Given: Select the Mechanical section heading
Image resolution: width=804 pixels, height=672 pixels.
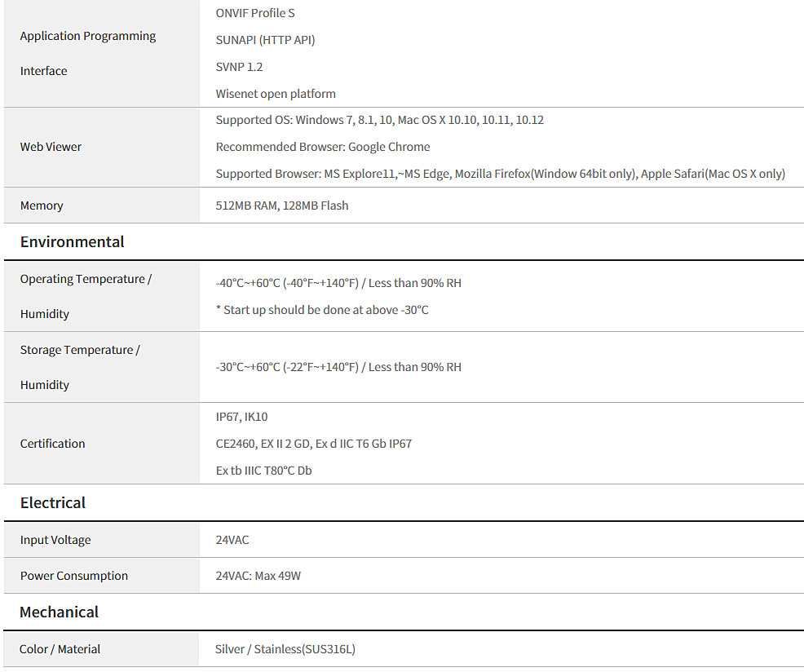Looking at the screenshot, I should pos(59,612).
